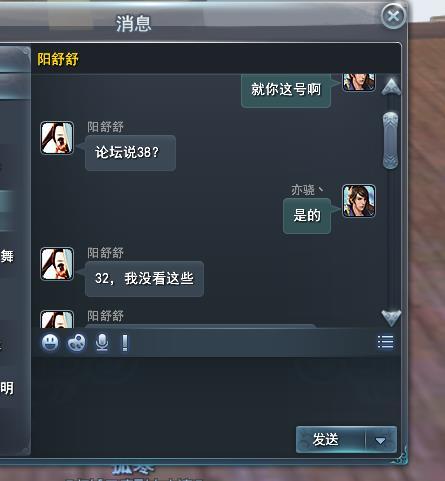The image size is (445, 481).
Task: Expand the dropdown arrow beside 发送
Action: (380, 440)
